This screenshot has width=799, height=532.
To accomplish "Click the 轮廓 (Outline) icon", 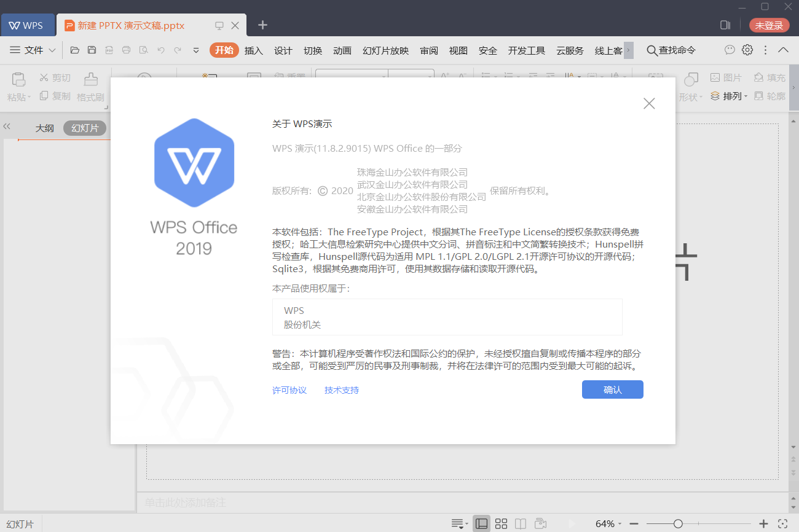I will 768,96.
